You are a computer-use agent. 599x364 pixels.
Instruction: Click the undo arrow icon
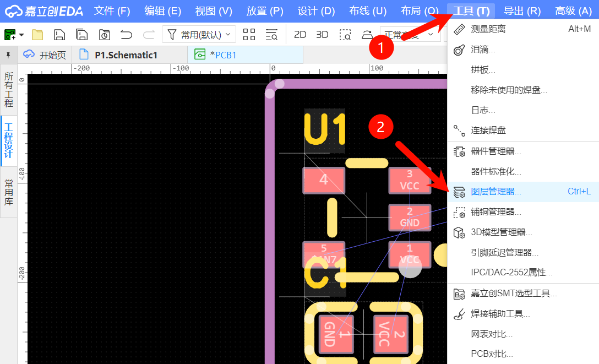pos(126,35)
